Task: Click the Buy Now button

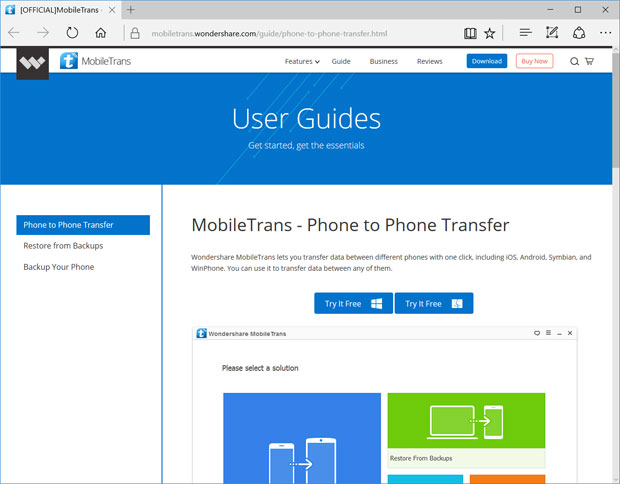Action: (x=534, y=61)
